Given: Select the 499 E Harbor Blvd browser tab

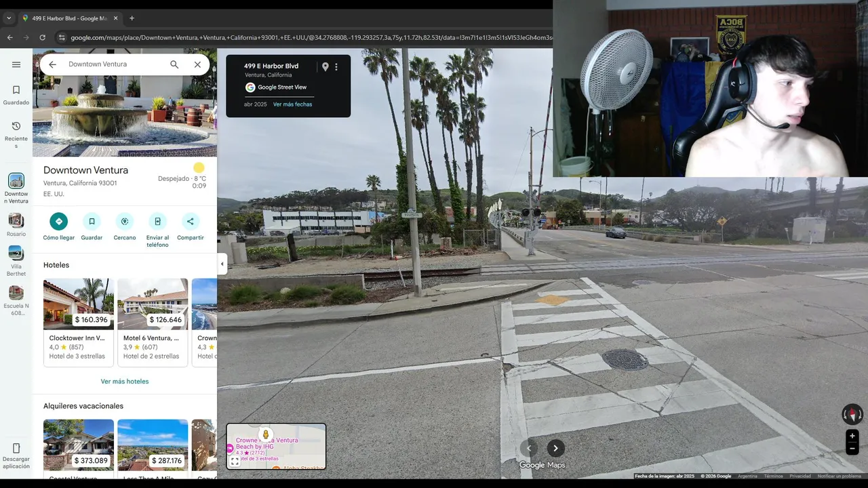Looking at the screenshot, I should [x=69, y=18].
